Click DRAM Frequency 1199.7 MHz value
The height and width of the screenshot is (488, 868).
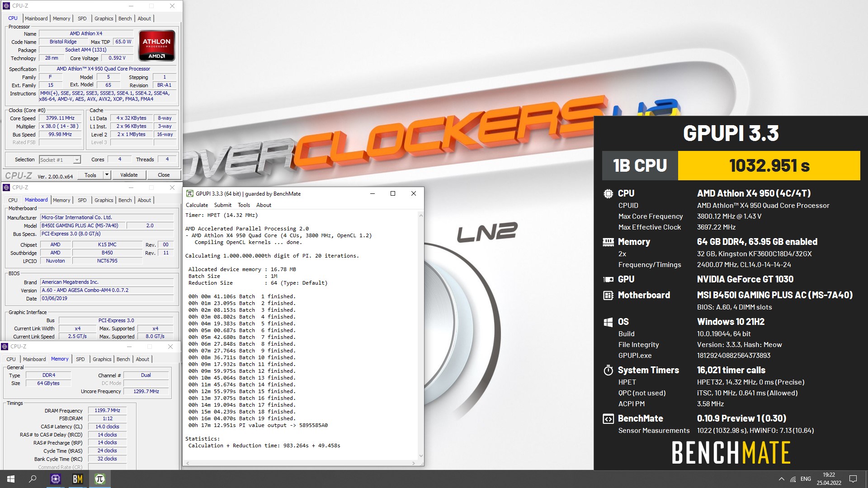pyautogui.click(x=107, y=411)
